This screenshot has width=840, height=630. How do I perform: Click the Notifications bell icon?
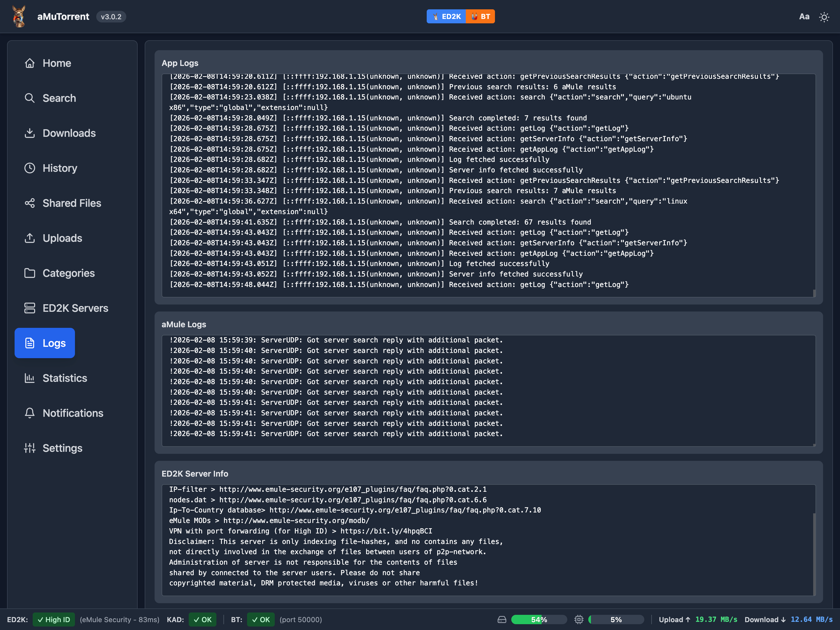click(30, 413)
